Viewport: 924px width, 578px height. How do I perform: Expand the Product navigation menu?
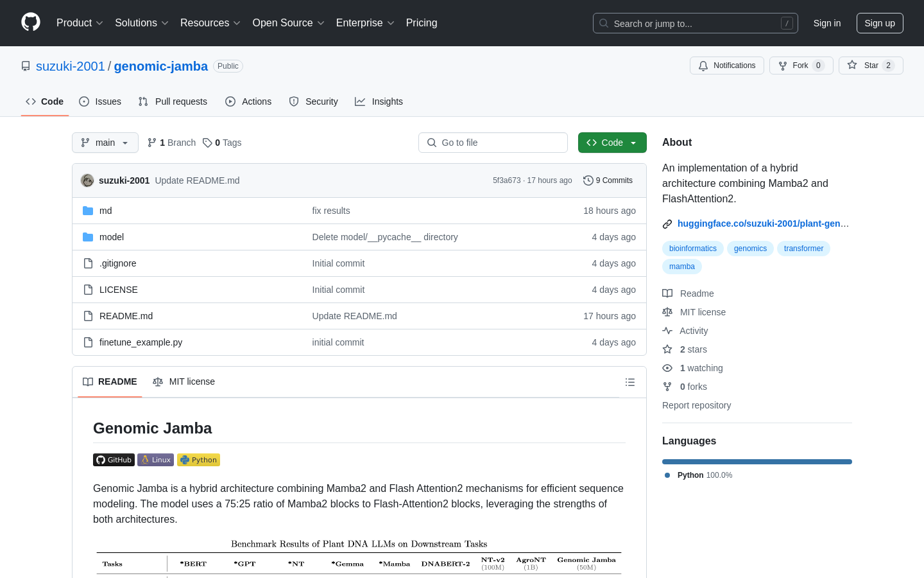pos(80,23)
